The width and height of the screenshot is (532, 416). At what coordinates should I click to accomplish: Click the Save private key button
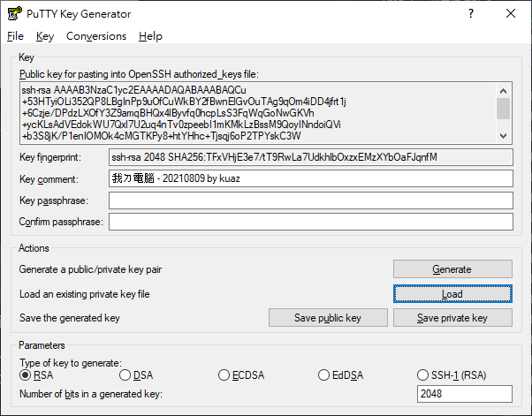[x=452, y=318]
